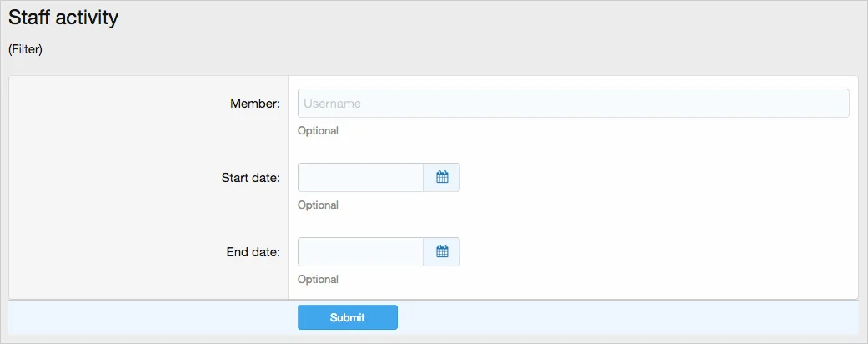
Task: Click inside the Start date input box
Action: click(360, 177)
